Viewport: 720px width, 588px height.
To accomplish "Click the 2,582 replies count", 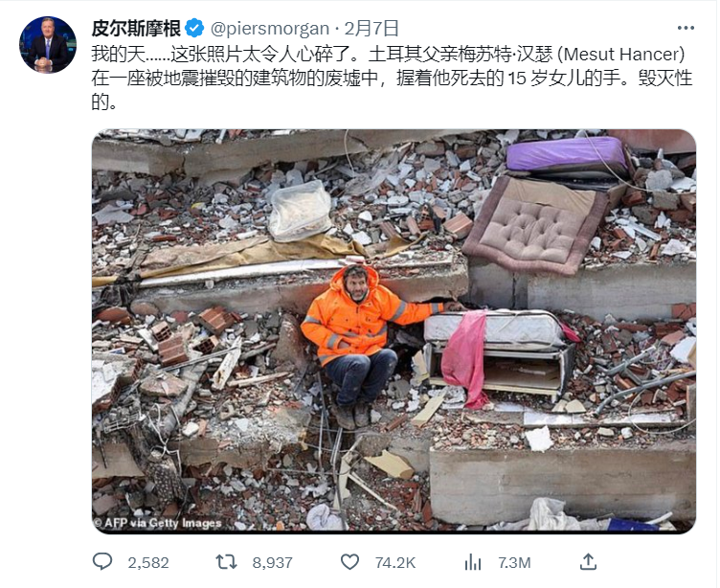I will (x=148, y=563).
